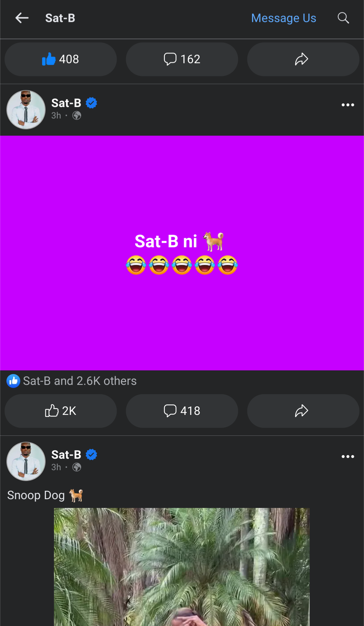Tap the public globe icon on purple post
Viewport: 364px width, 626px height.
coord(77,116)
